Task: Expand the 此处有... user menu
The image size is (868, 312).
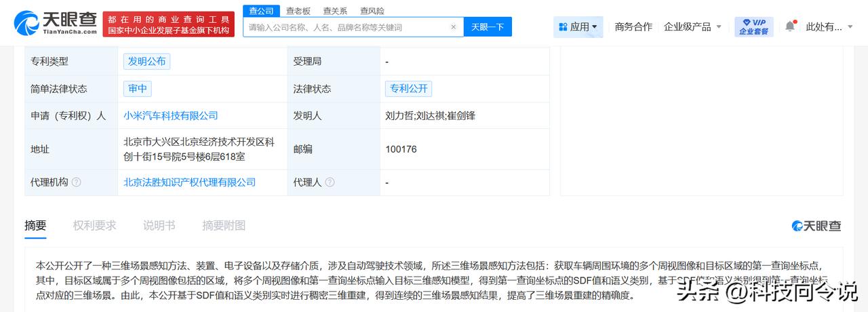Action: coord(829,26)
